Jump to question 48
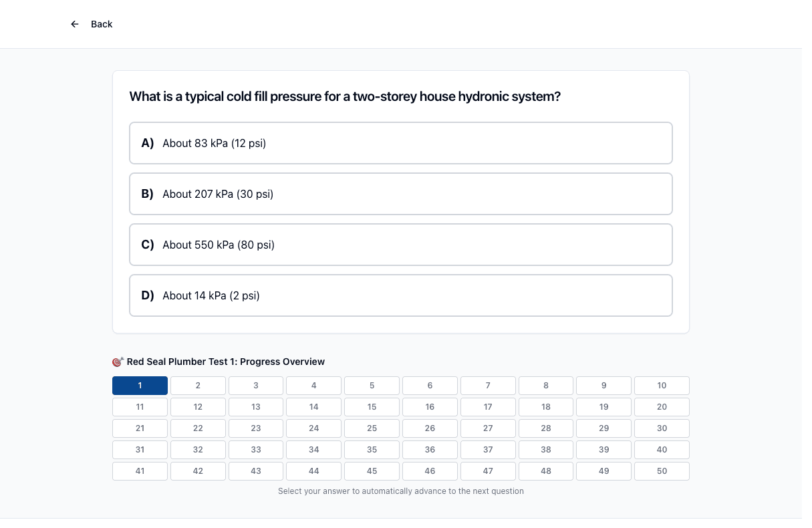The width and height of the screenshot is (812, 528). (546, 471)
